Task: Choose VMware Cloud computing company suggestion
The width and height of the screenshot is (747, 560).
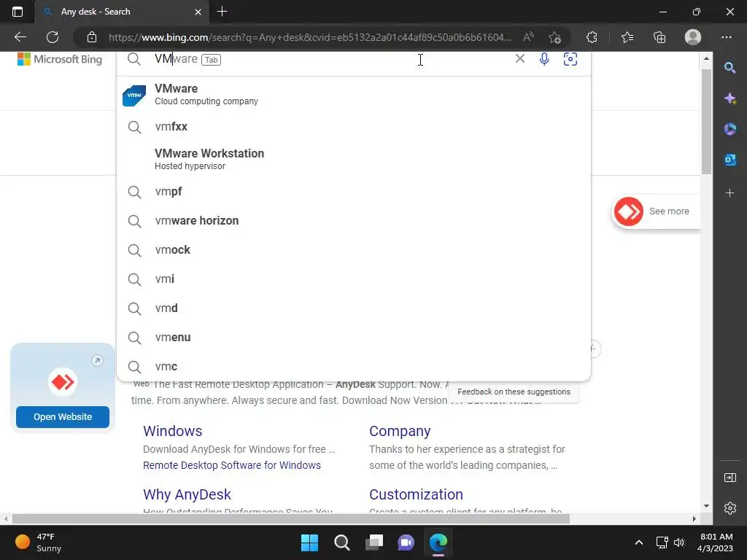Action: 354,94
